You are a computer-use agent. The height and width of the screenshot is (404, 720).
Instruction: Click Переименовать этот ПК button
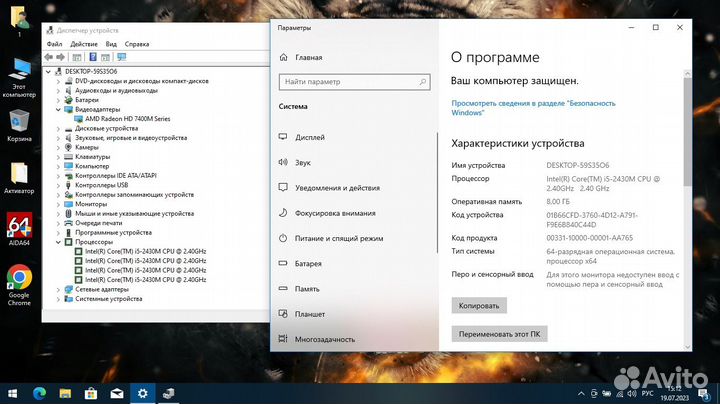point(500,334)
